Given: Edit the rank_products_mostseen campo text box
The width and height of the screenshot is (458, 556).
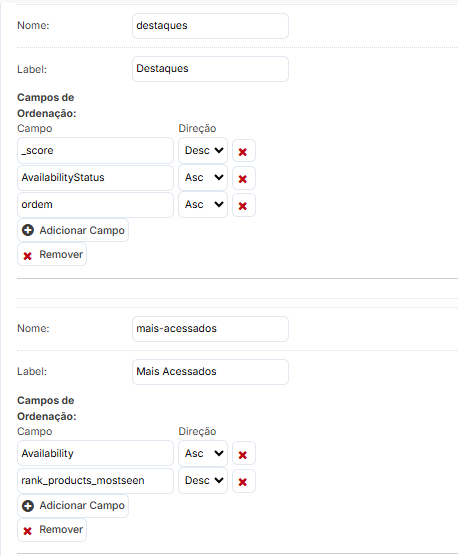Looking at the screenshot, I should point(95,480).
